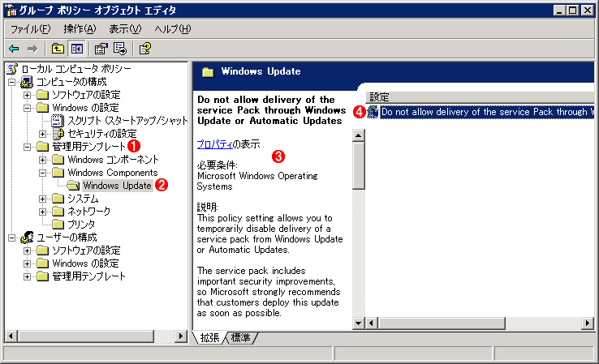The width and height of the screenshot is (599, 364).
Task: Click the policy setting icon in settings list
Action: pyautogui.click(x=373, y=112)
